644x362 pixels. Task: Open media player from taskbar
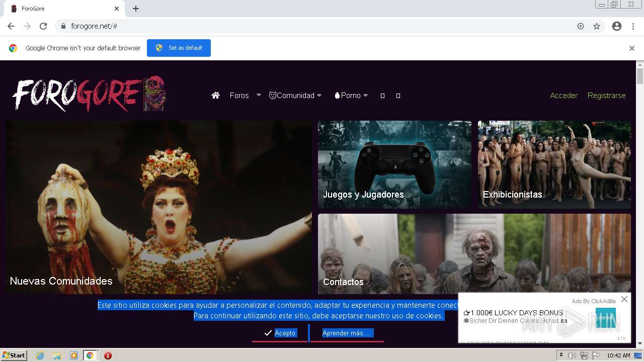click(74, 355)
